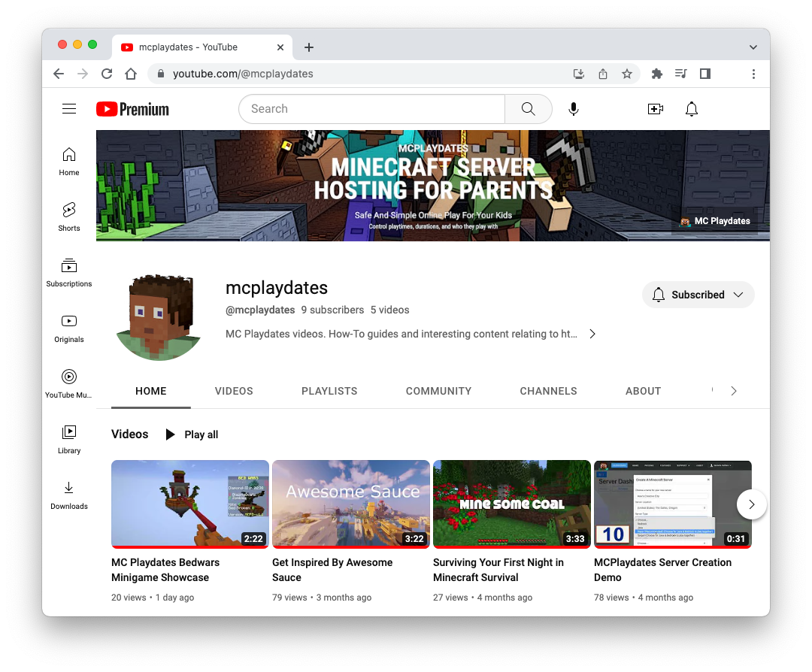Open your Library from the sidebar

pyautogui.click(x=68, y=440)
